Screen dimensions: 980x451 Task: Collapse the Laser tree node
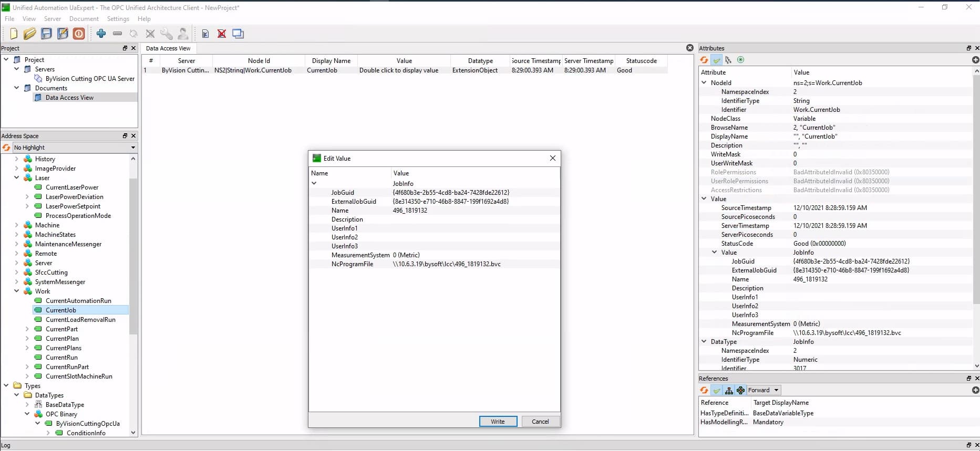click(16, 178)
